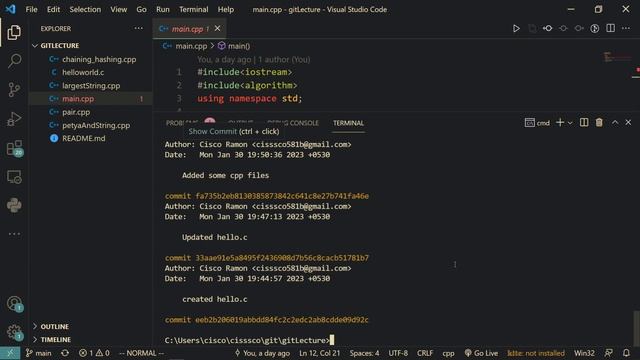Click the GitLens commit navigation icon
This screenshot has width=640, height=360.
547,29
